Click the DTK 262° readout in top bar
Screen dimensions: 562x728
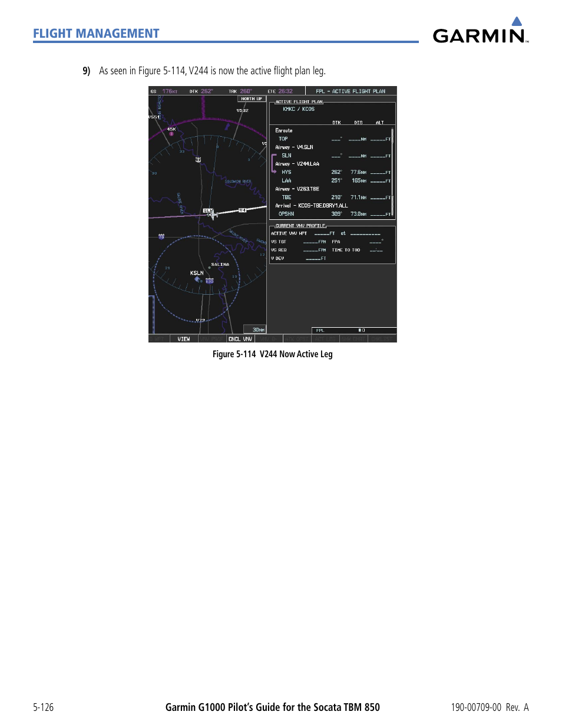[x=201, y=91]
